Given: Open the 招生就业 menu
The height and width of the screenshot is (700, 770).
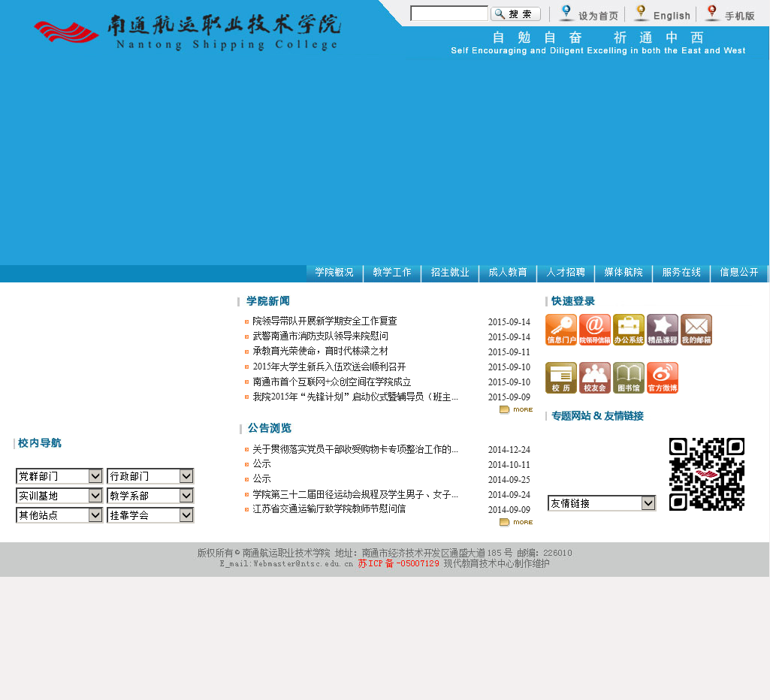Looking at the screenshot, I should click(450, 273).
